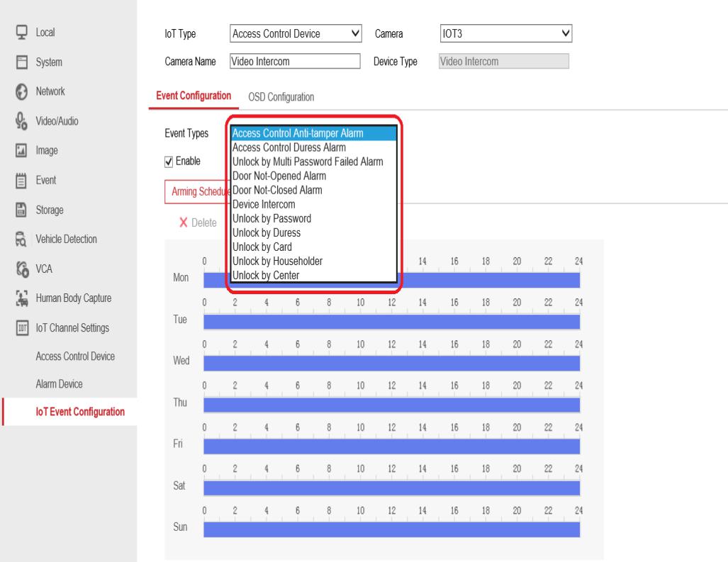
Task: Click the Video/Audio microphone icon
Action: pyautogui.click(x=21, y=121)
